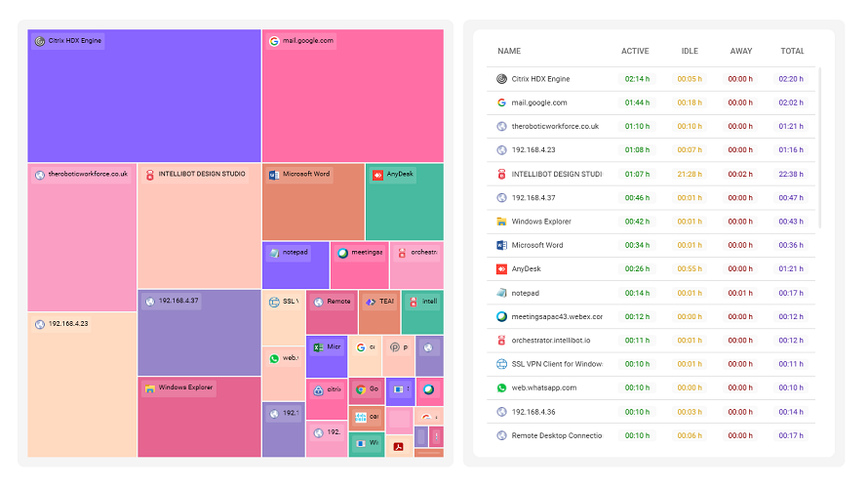This screenshot has height=488, width=868.
Task: Click the 00:10 h idle value for theroboticworkforce.co.uk
Action: [x=690, y=126]
